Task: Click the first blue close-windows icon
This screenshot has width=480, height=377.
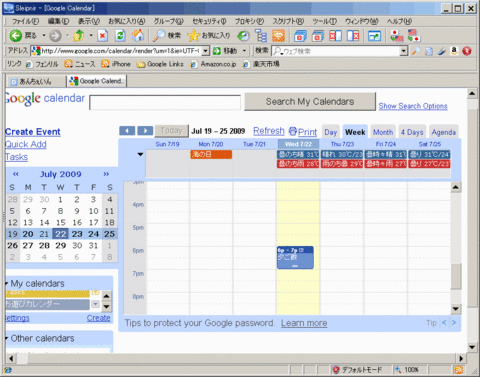Action: (300, 36)
